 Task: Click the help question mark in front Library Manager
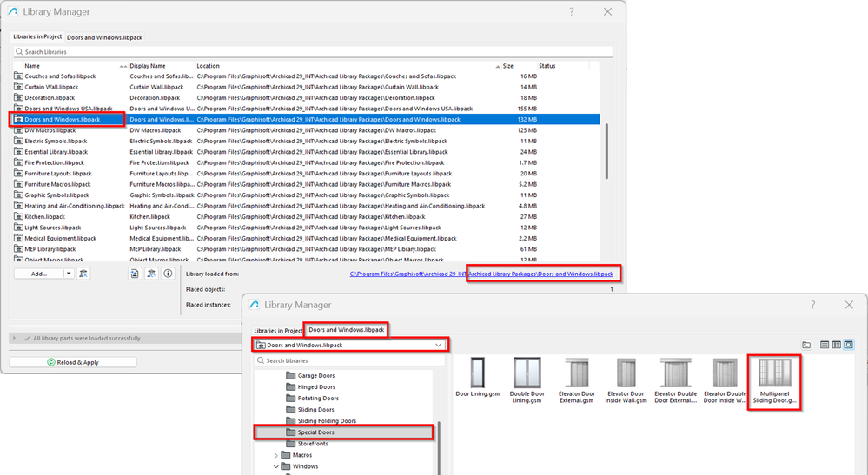812,305
